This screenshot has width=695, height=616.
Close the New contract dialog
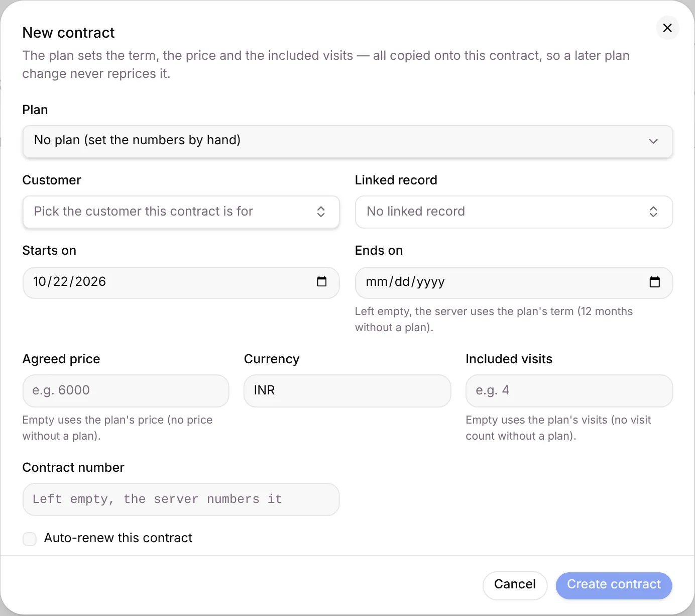click(667, 28)
